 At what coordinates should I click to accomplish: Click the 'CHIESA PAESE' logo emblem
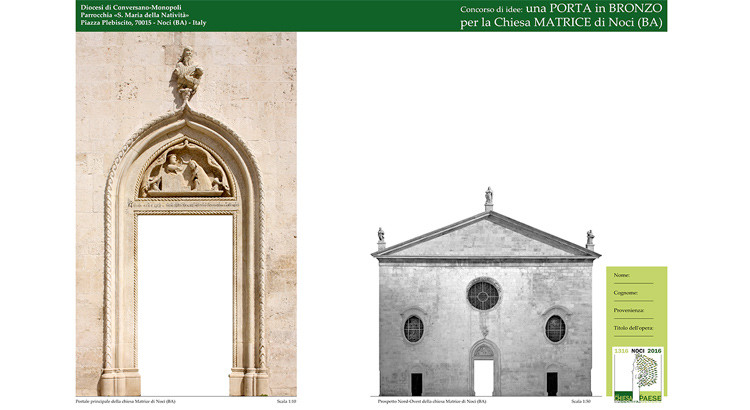[638, 374]
